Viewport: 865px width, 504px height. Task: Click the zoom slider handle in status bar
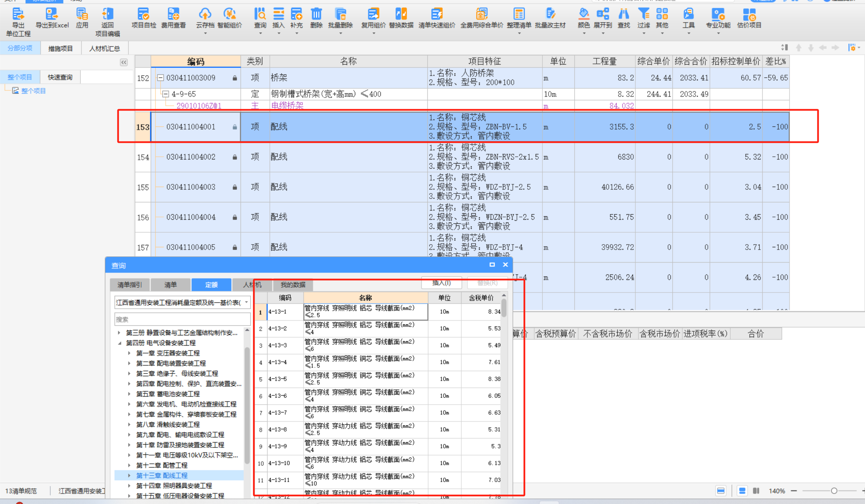[x=834, y=491]
